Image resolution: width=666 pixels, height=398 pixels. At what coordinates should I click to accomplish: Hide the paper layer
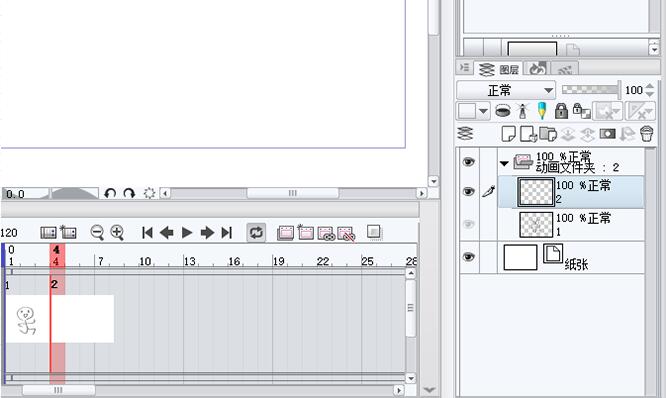[468, 257]
